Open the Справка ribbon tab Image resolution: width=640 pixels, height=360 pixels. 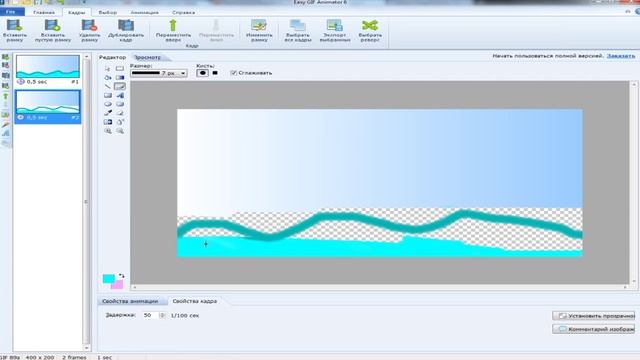coord(183,12)
